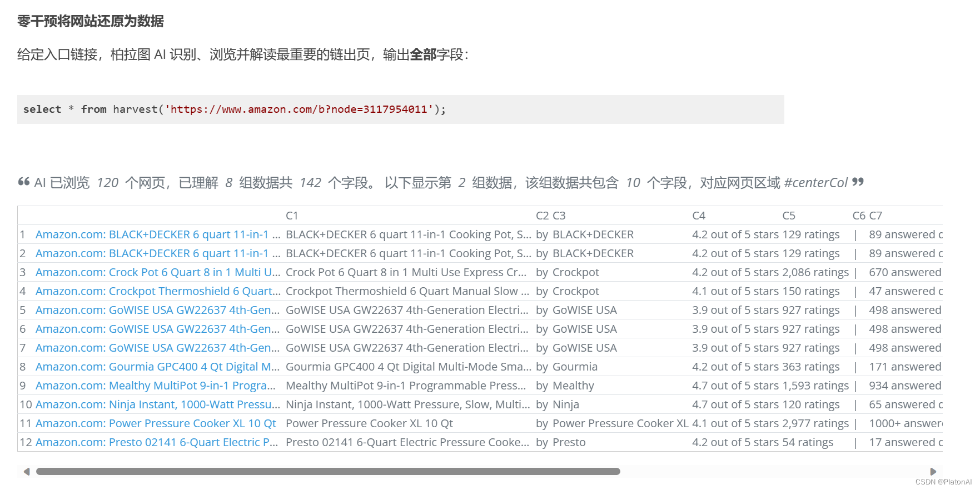Viewport: 980px width, 490px height.
Task: Open the BLACK+DECKER Amazon link in row 1
Action: [158, 234]
